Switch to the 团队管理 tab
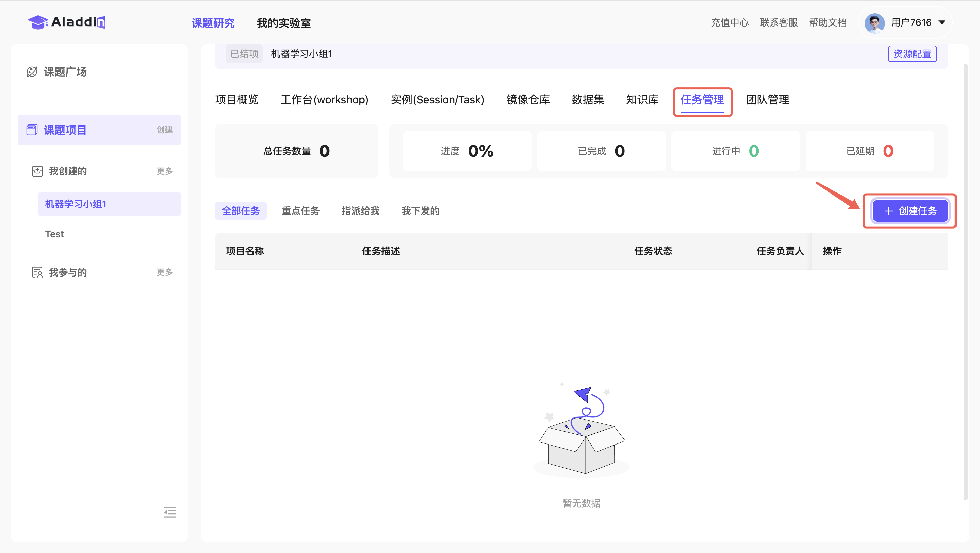The height and width of the screenshot is (553, 980). [767, 100]
